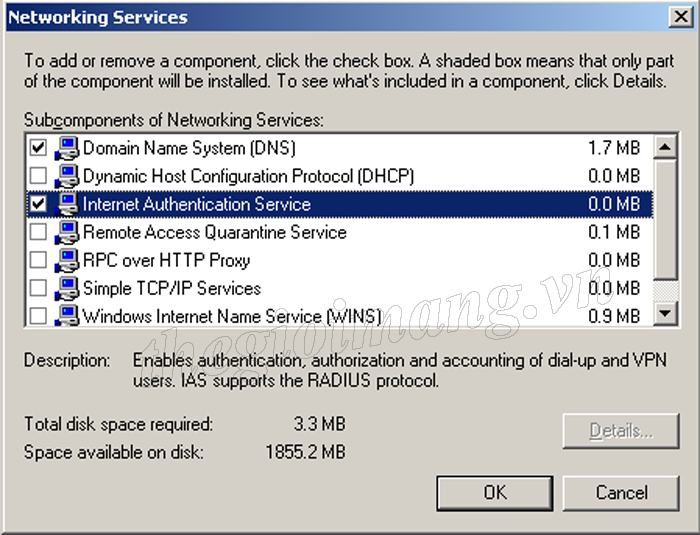Click the RPC over HTTP Proxy icon

pyautogui.click(x=67, y=260)
